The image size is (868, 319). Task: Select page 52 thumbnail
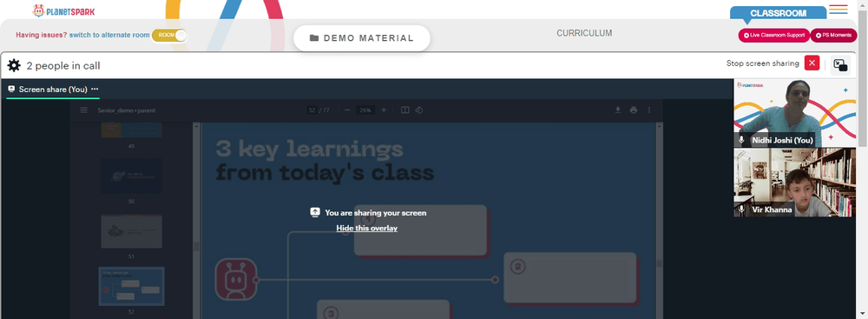click(131, 286)
